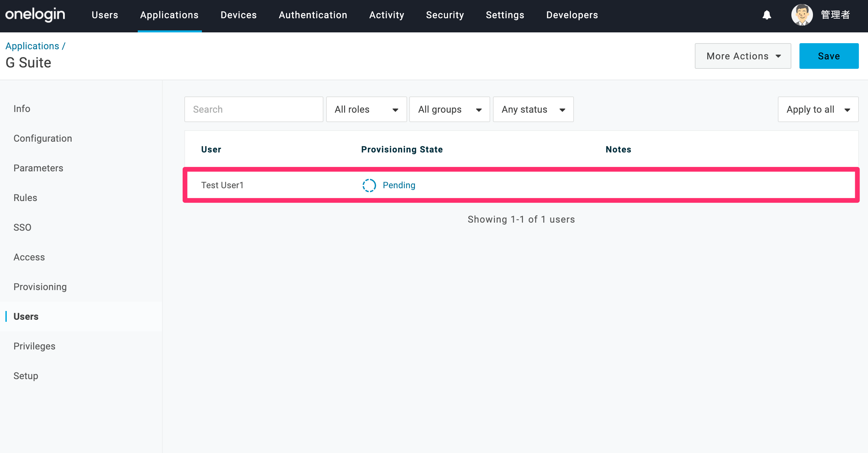Select the Users sidebar tab
Viewport: 868px width, 453px height.
pos(26,316)
